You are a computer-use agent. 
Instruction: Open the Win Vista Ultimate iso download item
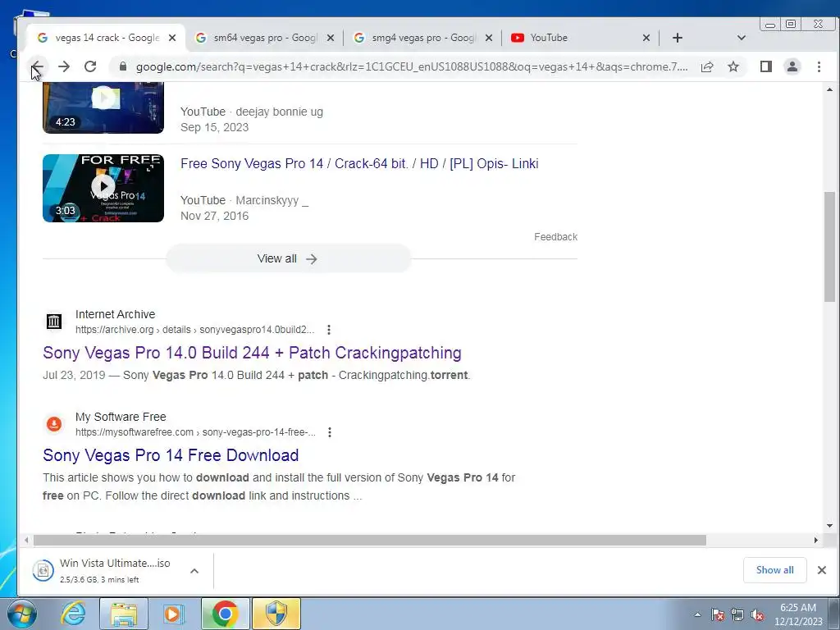tap(105, 571)
